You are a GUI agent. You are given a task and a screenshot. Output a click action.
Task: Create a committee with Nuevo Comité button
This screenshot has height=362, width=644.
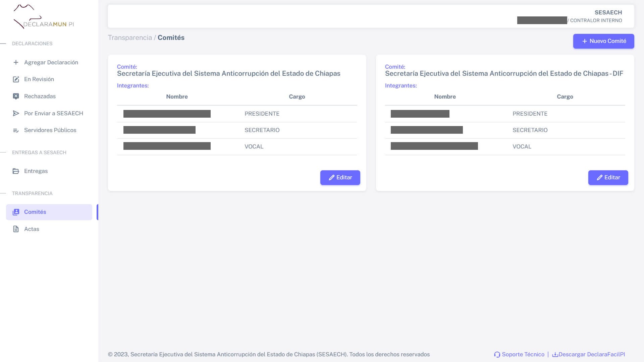(603, 41)
